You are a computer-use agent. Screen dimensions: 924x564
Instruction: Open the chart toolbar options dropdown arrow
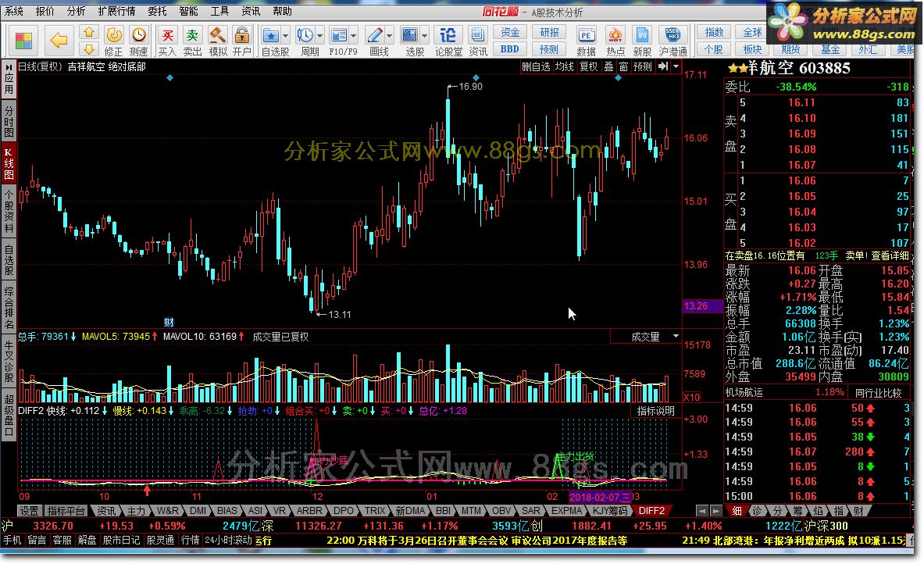click(676, 66)
